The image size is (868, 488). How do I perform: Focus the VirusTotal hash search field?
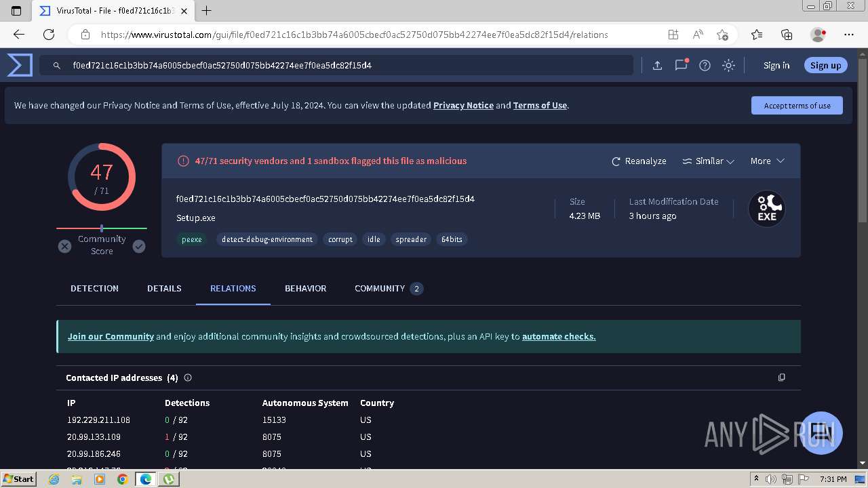point(337,65)
